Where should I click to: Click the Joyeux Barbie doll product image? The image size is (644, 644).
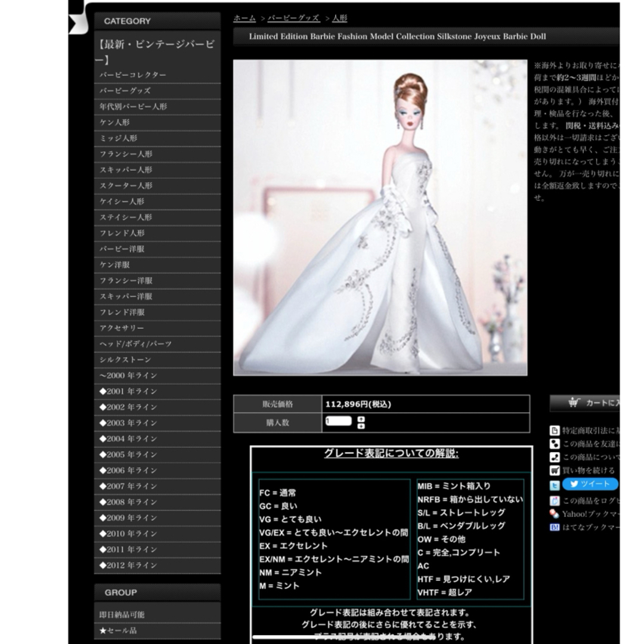click(380, 218)
